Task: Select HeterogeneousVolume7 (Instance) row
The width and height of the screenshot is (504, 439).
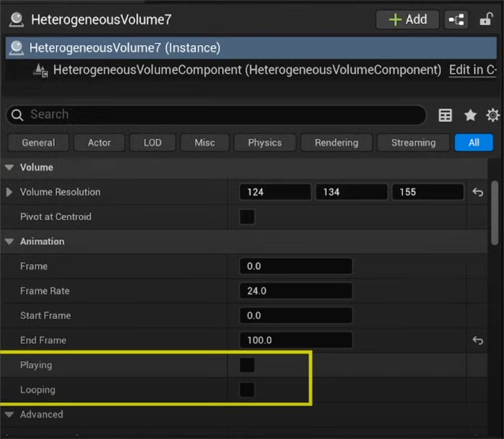Action: coord(251,48)
